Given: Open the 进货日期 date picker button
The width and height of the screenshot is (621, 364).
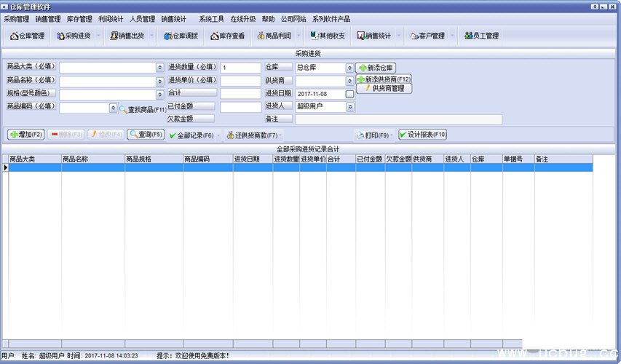Looking at the screenshot, I should tap(349, 94).
